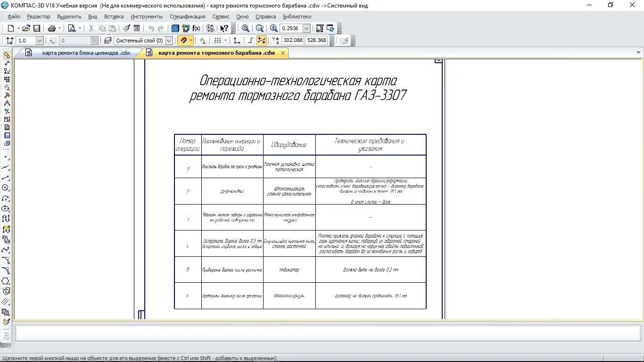Expand the arrow next to the print preview icon

point(79,28)
